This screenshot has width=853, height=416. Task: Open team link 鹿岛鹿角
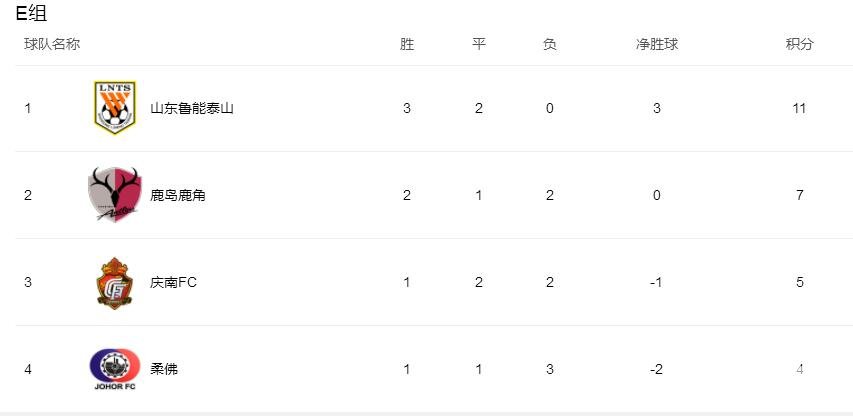178,195
